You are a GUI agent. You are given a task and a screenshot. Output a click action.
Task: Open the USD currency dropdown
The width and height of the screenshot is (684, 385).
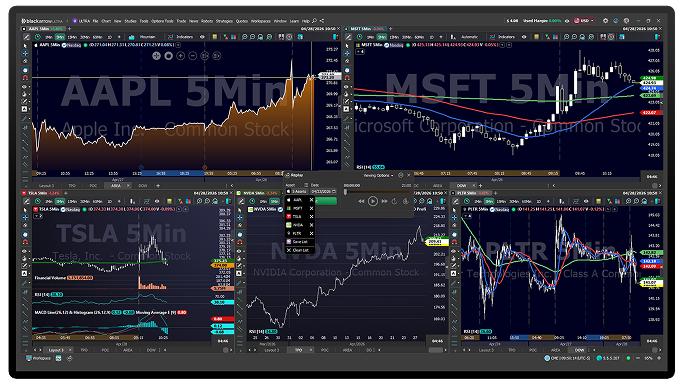(584, 20)
